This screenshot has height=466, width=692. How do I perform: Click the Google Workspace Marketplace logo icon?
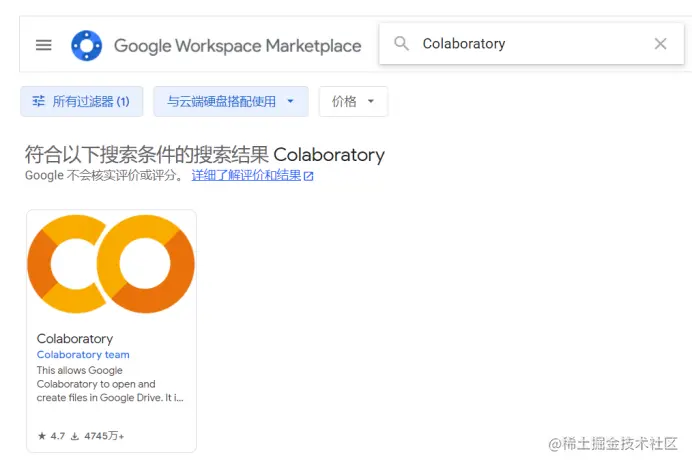86,45
